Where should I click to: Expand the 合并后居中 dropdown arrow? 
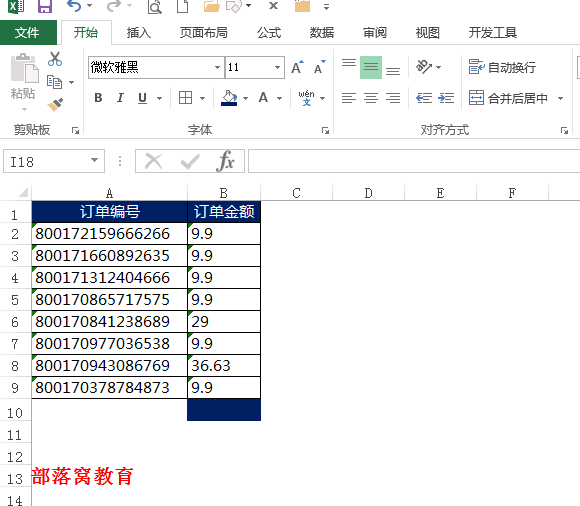click(560, 98)
